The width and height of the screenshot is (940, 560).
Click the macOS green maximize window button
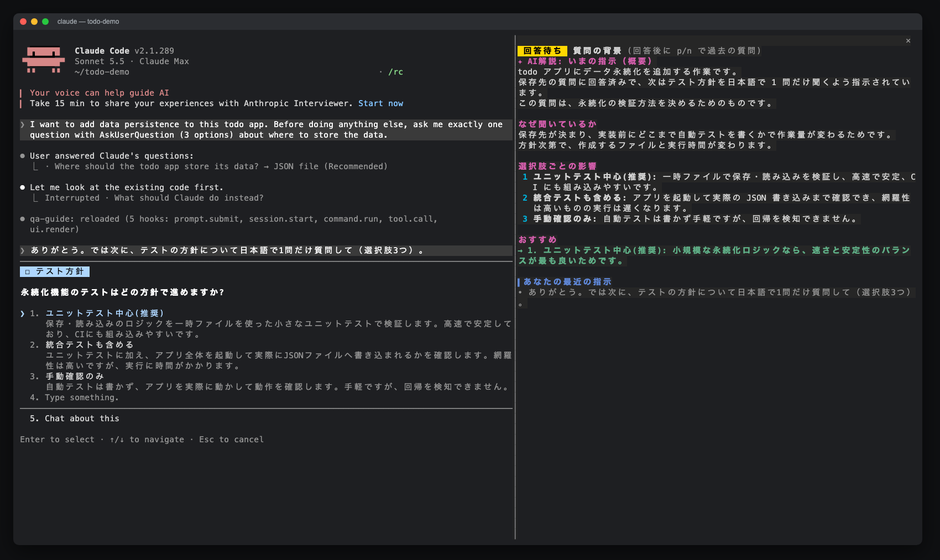(x=45, y=22)
